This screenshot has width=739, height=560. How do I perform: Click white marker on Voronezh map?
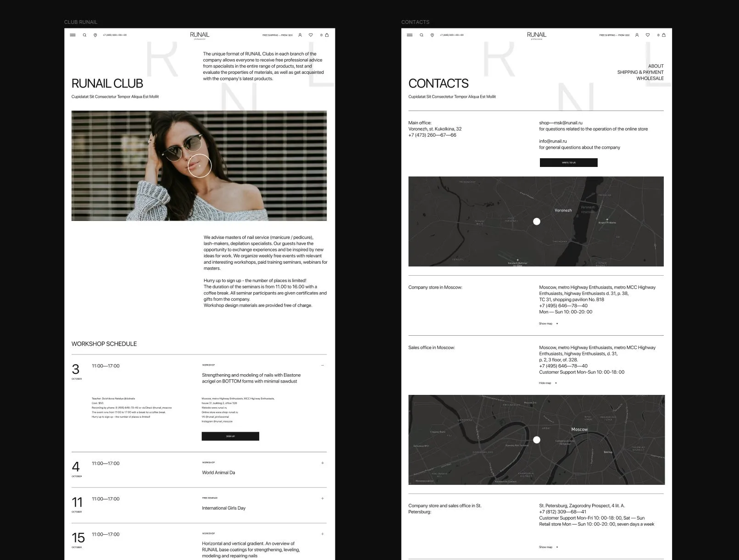(537, 222)
